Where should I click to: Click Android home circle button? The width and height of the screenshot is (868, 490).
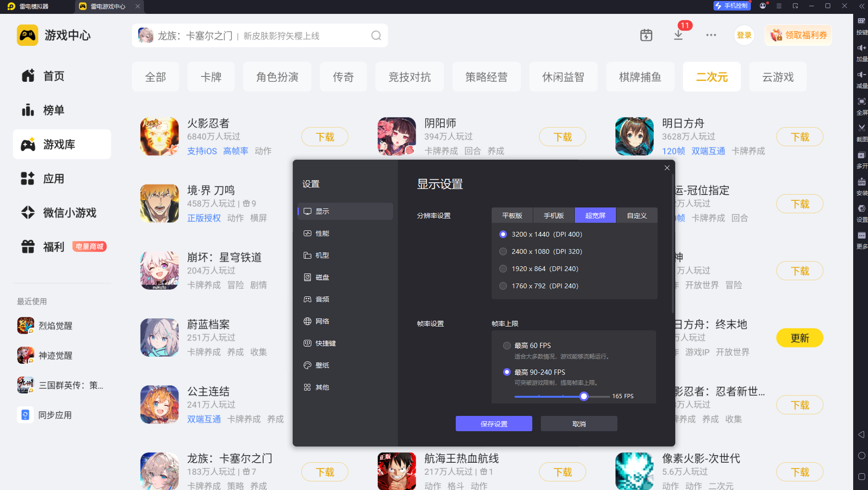[x=861, y=456]
